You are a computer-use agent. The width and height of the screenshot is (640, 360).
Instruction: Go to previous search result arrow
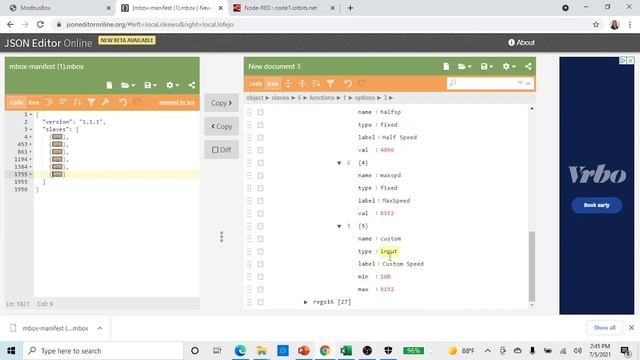coord(528,83)
